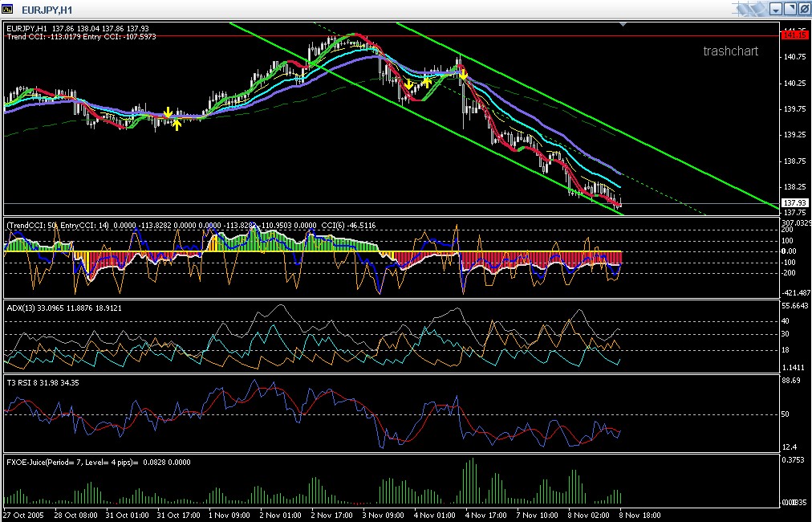Minimize the chart using the down-arrow button
Viewport: 812px width, 522px height.
click(776, 9)
